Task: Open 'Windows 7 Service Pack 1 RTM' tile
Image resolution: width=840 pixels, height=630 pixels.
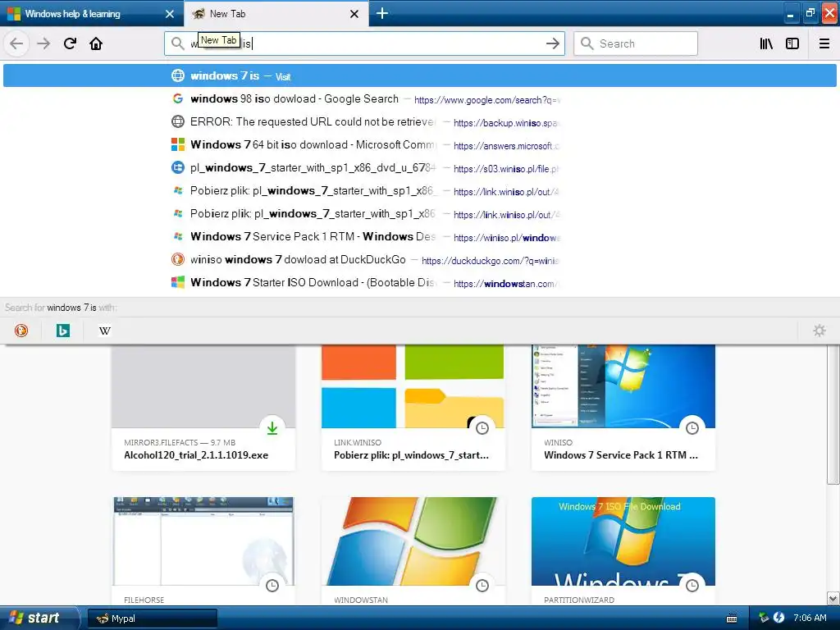Action: pos(623,408)
